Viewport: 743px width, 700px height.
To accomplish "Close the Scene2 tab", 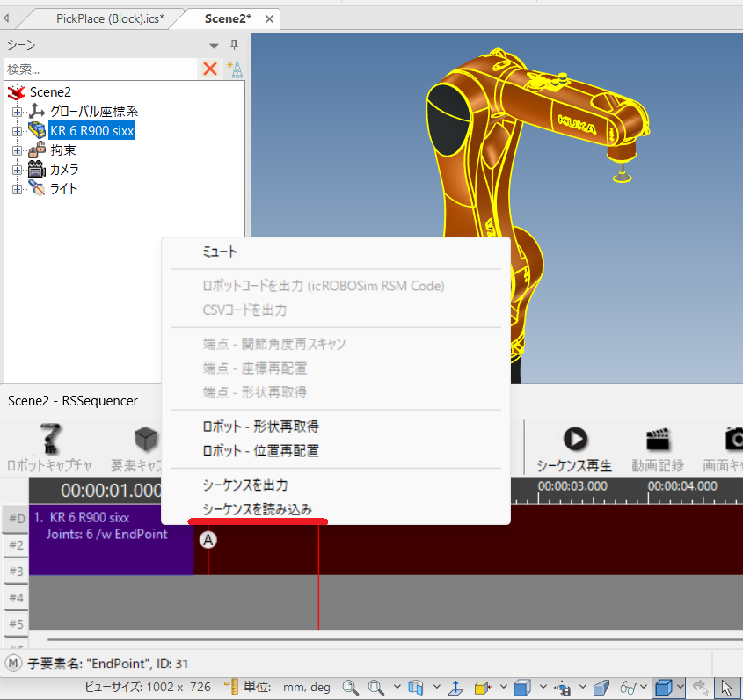I will pyautogui.click(x=269, y=19).
